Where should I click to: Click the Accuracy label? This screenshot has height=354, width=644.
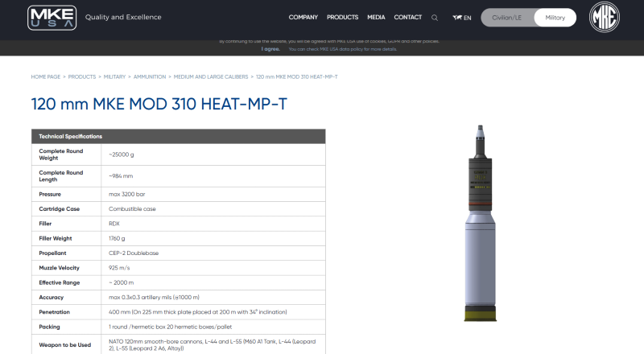click(51, 298)
